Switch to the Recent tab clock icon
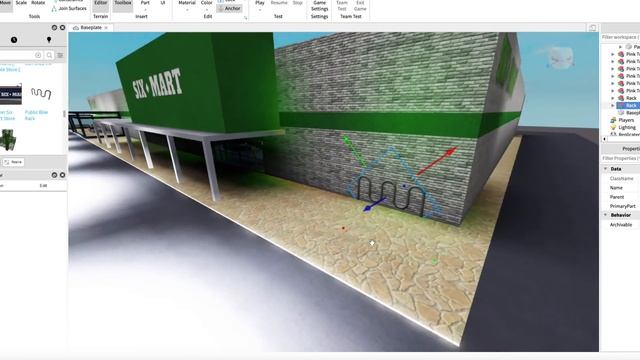Viewport: 640px width, 360px height. pyautogui.click(x=14, y=40)
